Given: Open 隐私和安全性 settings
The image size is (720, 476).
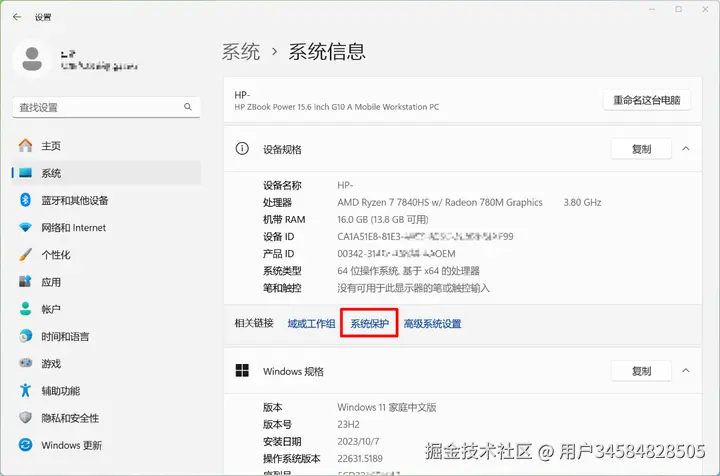Looking at the screenshot, I should click(106, 418).
